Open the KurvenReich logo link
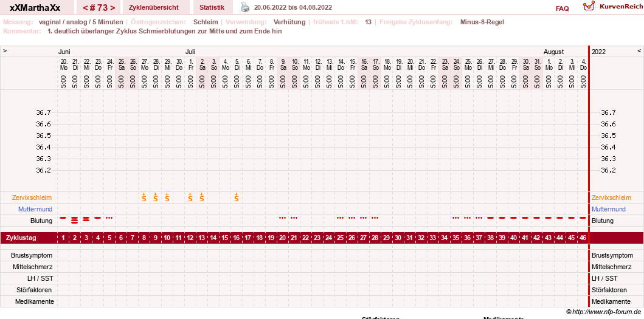 pos(612,7)
